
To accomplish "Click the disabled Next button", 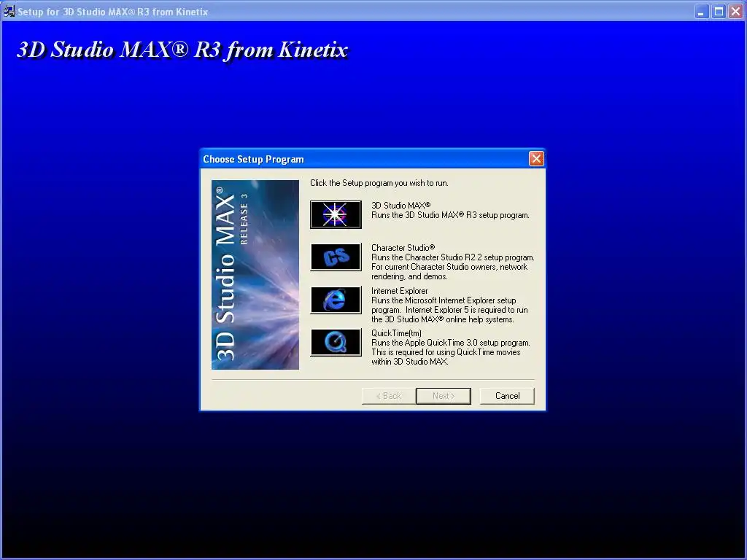I will [x=444, y=396].
